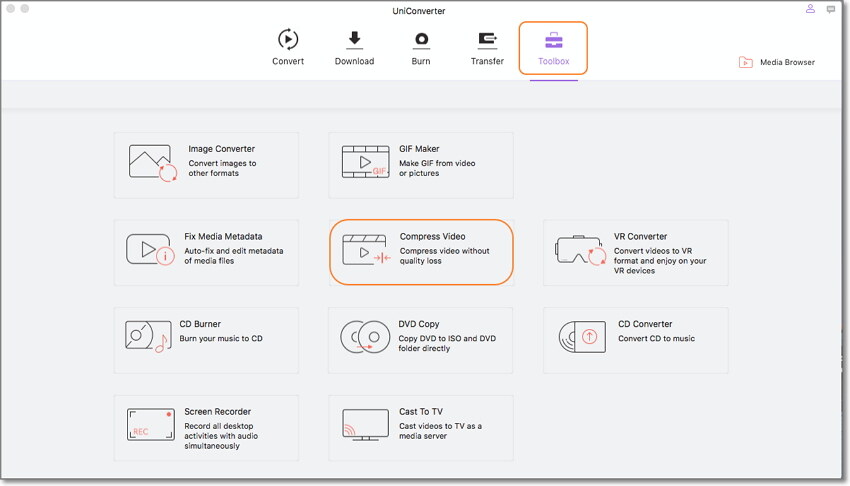The width and height of the screenshot is (850, 486).
Task: Click 'Auto-fix and edit metadata' description
Action: [x=234, y=256]
